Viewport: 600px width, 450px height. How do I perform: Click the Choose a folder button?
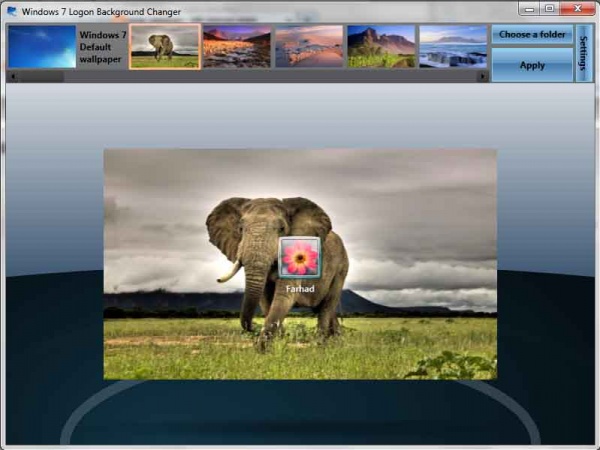click(x=532, y=34)
